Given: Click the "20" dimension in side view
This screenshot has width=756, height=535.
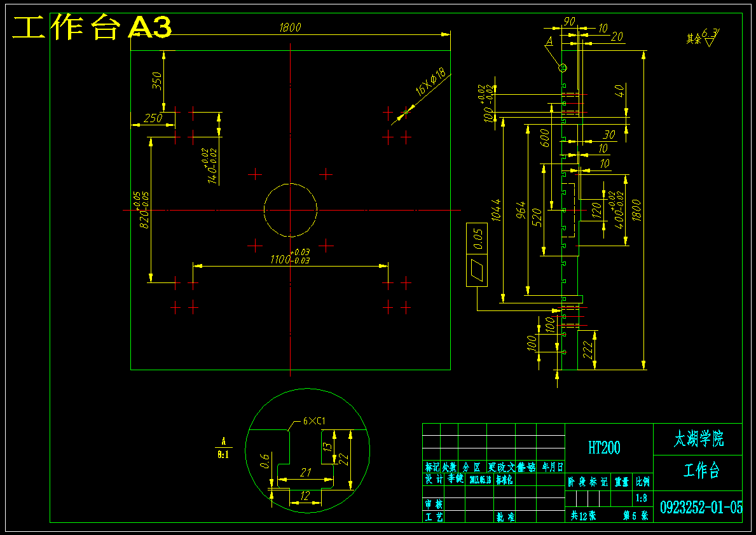Looking at the screenshot, I should click(x=617, y=37).
